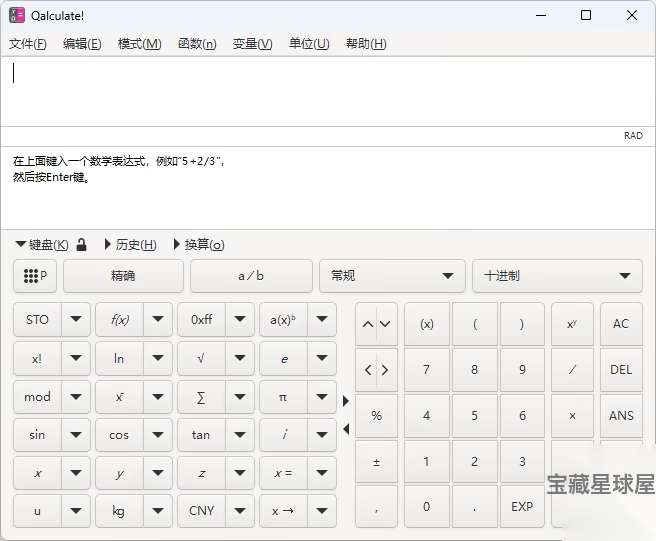Insert summation with ∑ key
This screenshot has width=656, height=541.
201,397
